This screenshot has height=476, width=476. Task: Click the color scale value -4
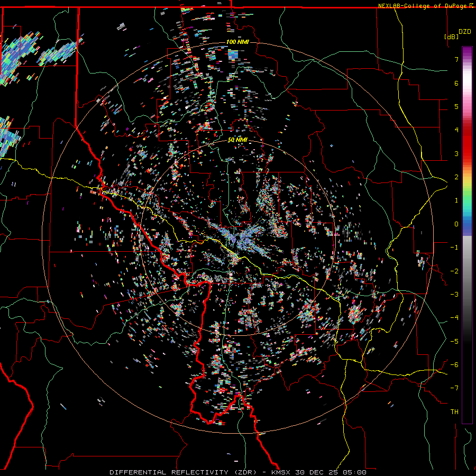click(x=454, y=318)
